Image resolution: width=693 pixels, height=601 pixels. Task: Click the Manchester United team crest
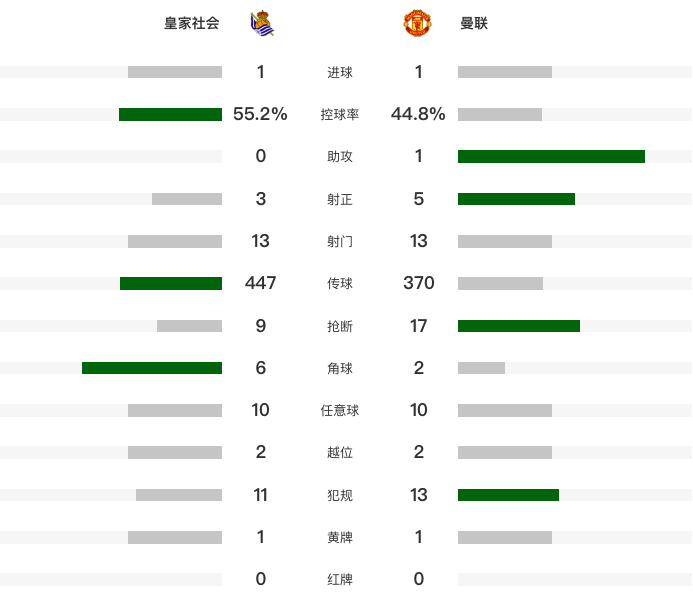tap(417, 23)
